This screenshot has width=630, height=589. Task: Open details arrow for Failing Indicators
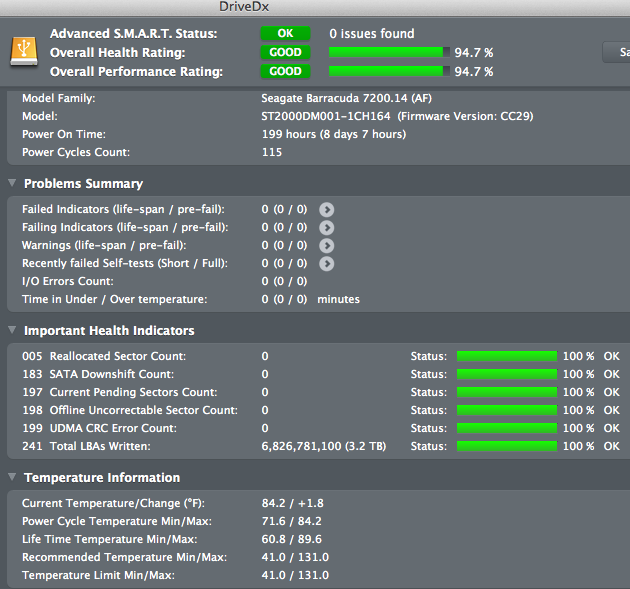(326, 228)
